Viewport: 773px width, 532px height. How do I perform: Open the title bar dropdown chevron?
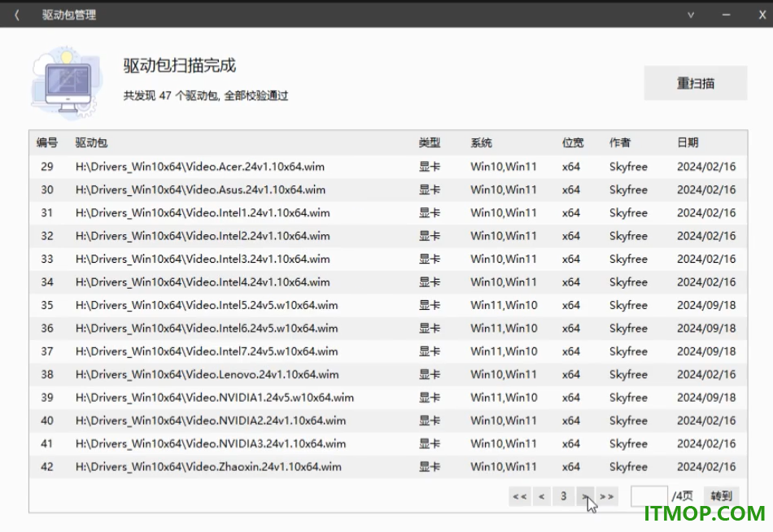(x=691, y=15)
